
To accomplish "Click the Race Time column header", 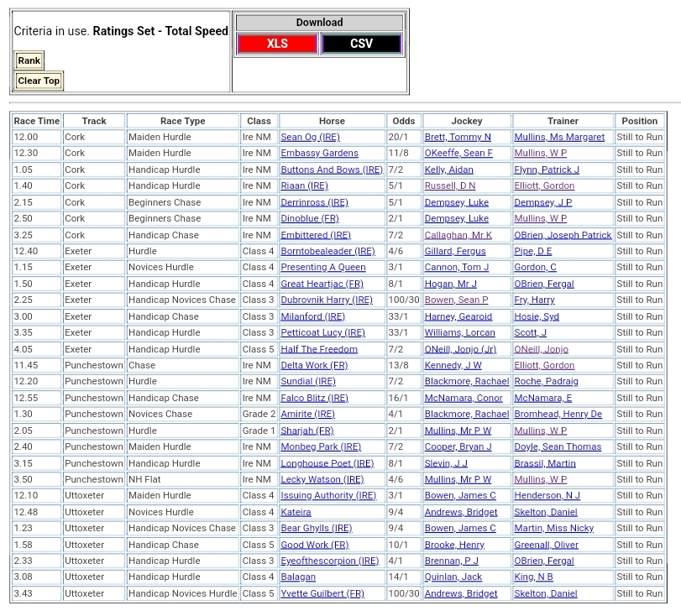I will click(37, 121).
